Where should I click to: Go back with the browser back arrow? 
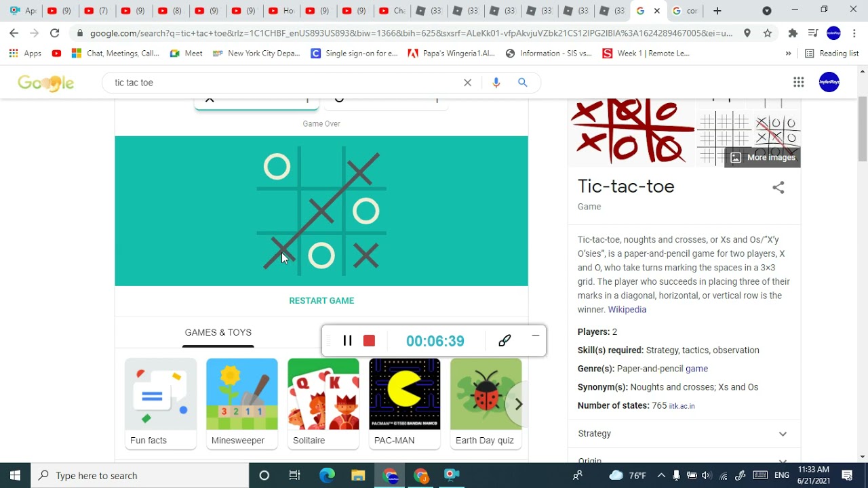click(14, 33)
